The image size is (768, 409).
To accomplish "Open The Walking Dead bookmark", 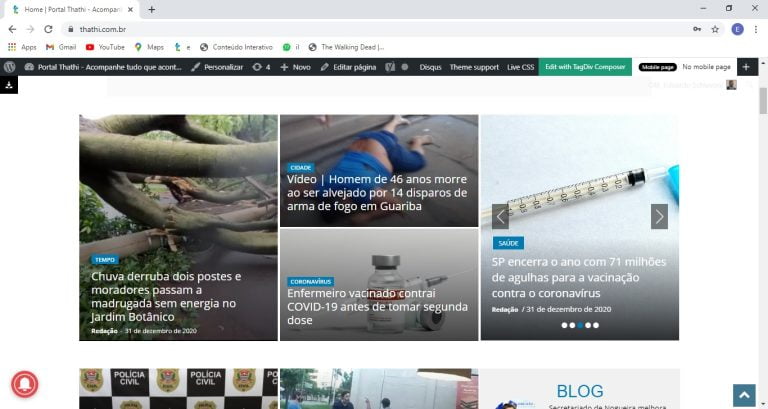I will click(x=346, y=47).
